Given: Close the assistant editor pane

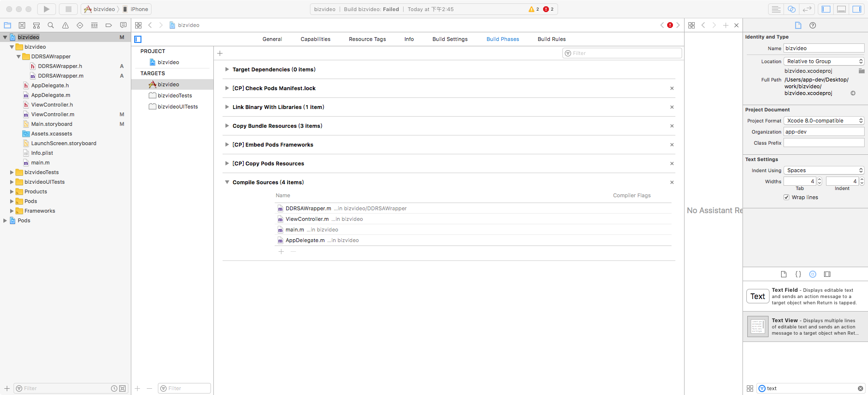Looking at the screenshot, I should click(x=736, y=25).
